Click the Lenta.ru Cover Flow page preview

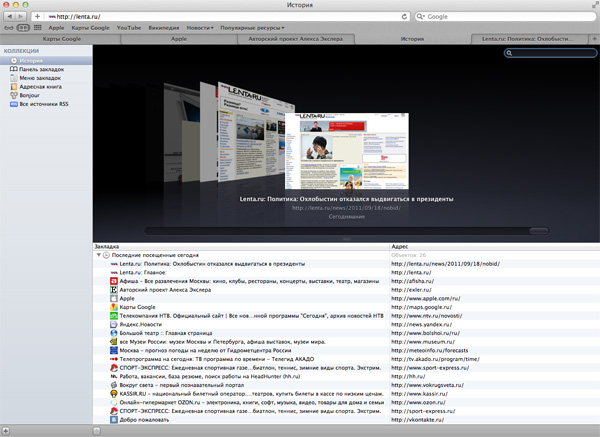(347, 150)
